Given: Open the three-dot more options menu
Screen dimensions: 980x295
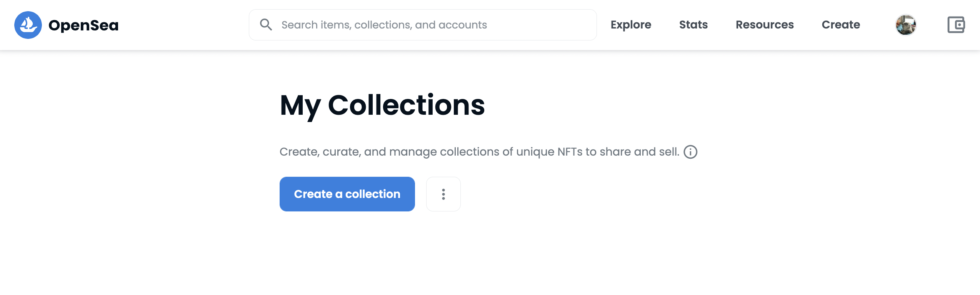Looking at the screenshot, I should 443,194.
